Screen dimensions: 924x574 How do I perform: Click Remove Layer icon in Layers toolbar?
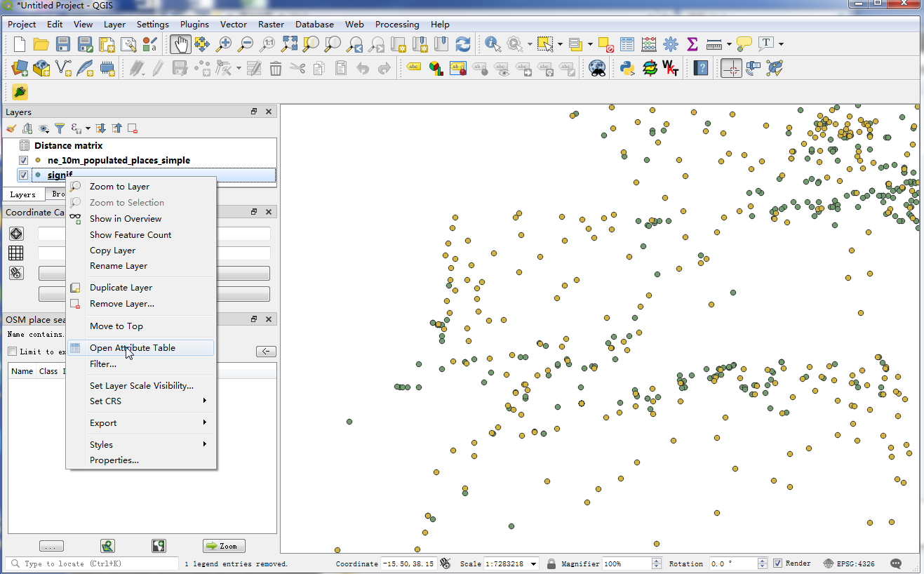click(133, 128)
